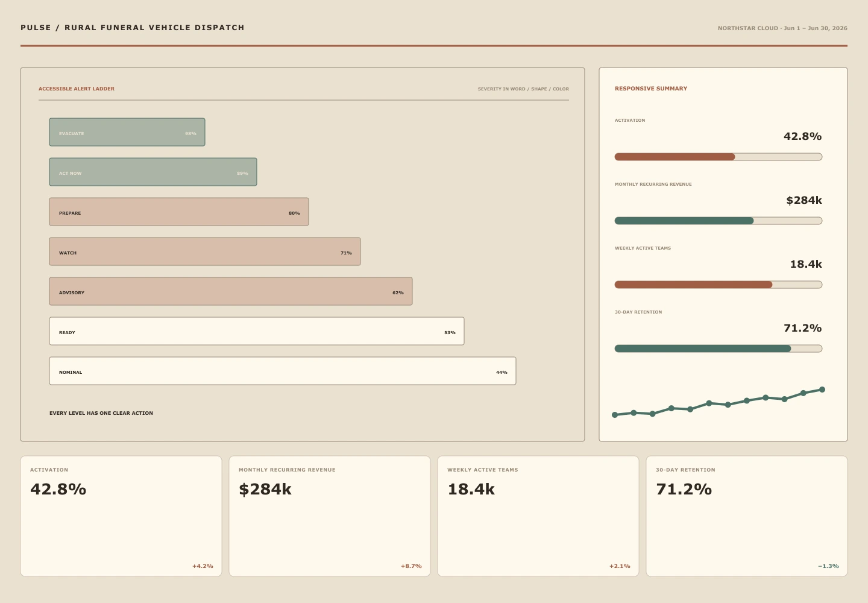Open the Monthly Recurring Revenue $284k card
The image size is (868, 603).
330,516
